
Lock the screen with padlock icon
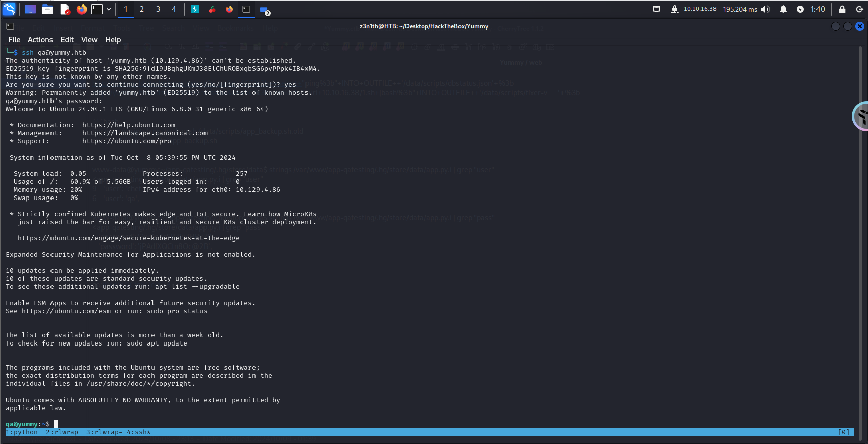(842, 9)
